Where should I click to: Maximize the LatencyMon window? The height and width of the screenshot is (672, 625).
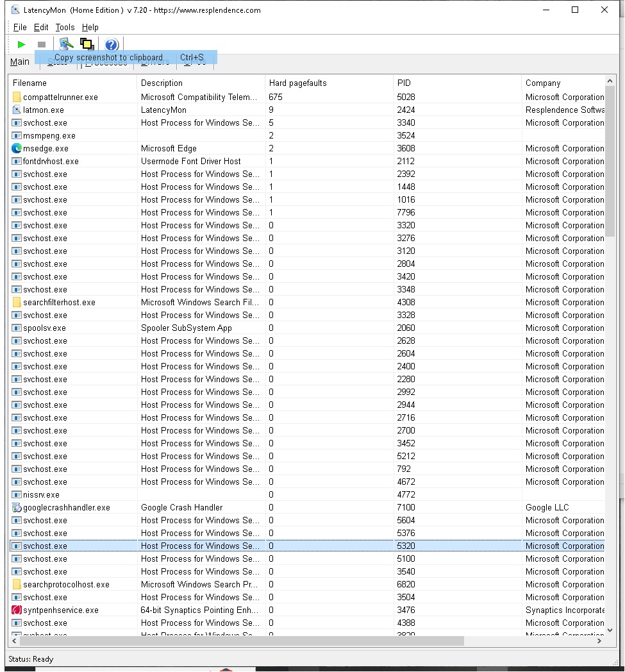575,10
